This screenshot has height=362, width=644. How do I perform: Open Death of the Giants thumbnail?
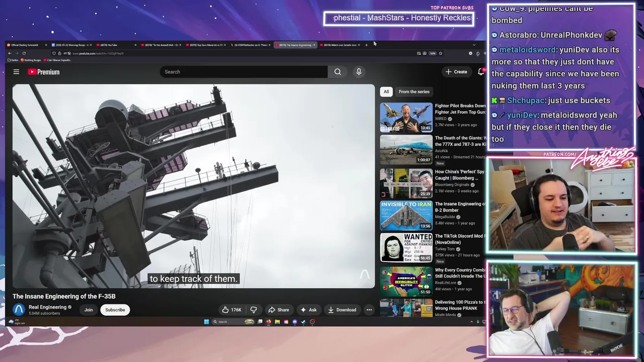[x=406, y=149]
